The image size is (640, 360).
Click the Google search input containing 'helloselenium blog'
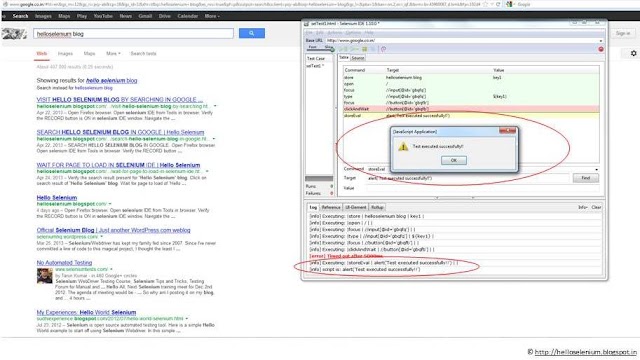point(133,33)
